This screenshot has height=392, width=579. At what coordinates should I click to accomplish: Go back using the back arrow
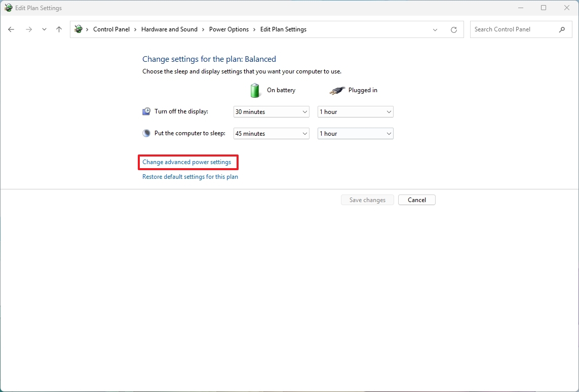point(11,29)
